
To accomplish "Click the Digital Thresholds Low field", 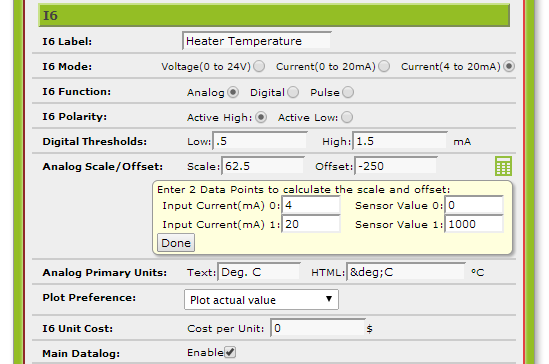I will click(x=260, y=141).
